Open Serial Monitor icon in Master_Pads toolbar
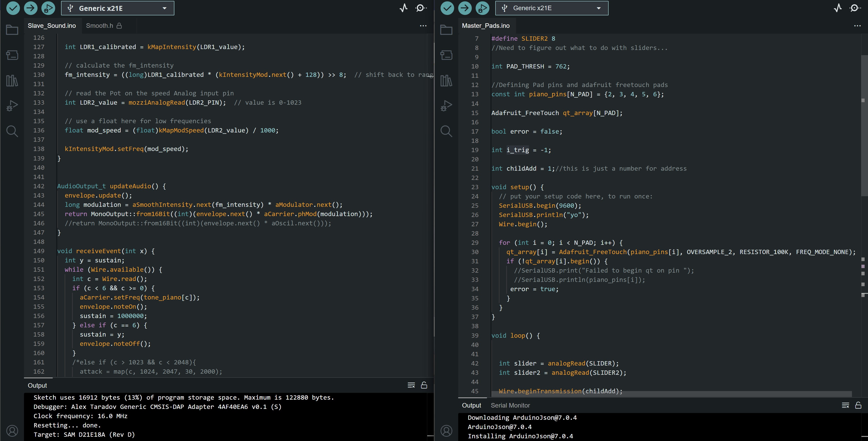The height and width of the screenshot is (441, 868). point(855,8)
